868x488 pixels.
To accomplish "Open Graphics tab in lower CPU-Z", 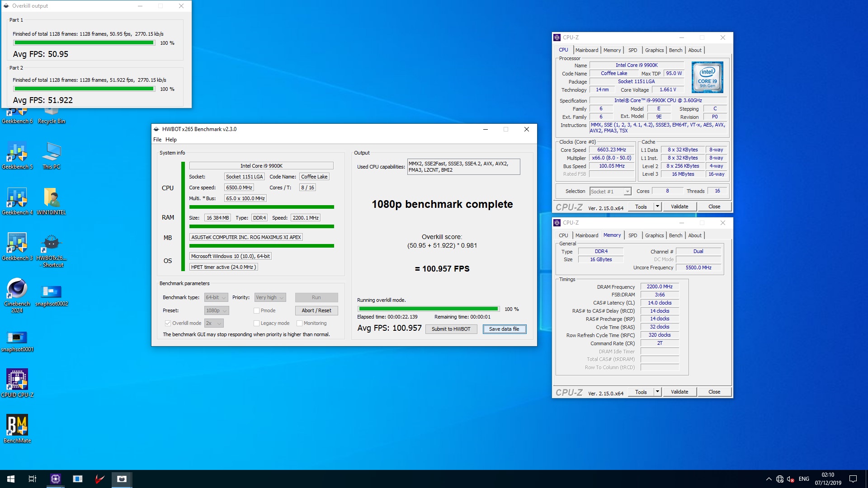I will pos(654,235).
